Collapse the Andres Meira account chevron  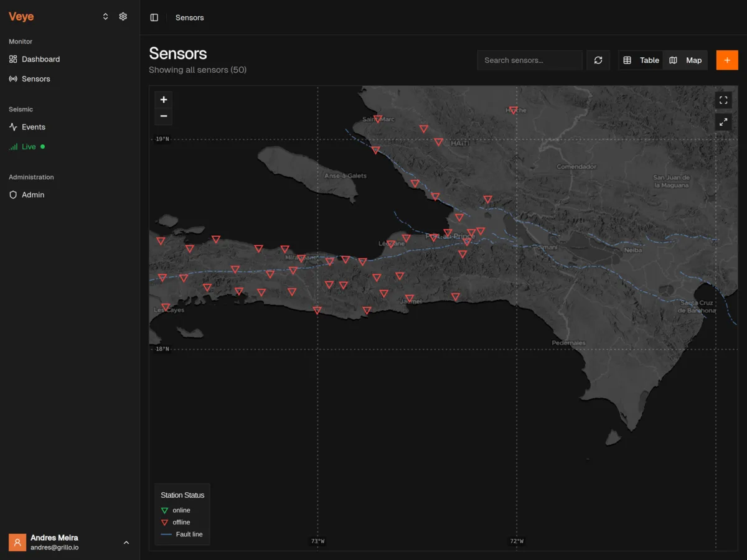coord(126,542)
